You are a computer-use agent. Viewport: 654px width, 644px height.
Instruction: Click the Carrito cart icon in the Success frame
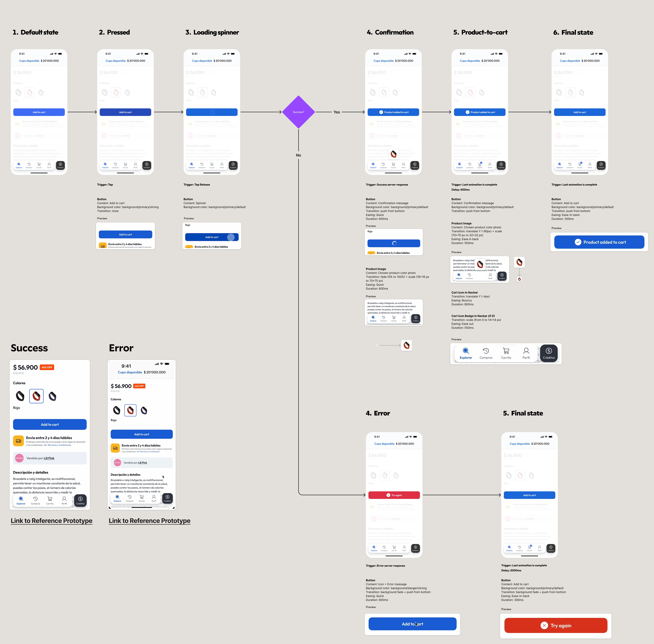[50, 499]
